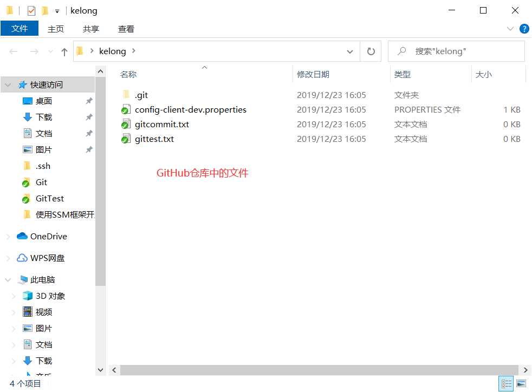Image resolution: width=532 pixels, height=392 pixels.
Task: Navigate up one level using the up arrow
Action: [x=64, y=51]
